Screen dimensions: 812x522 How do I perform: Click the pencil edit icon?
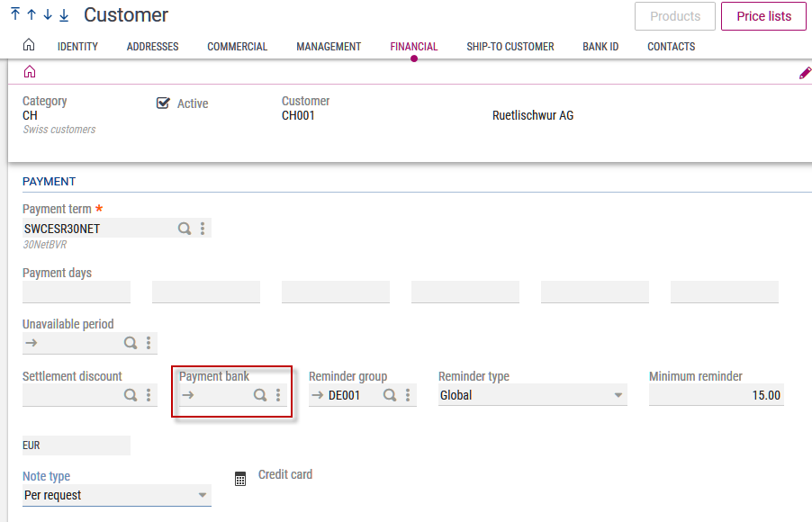(805, 73)
